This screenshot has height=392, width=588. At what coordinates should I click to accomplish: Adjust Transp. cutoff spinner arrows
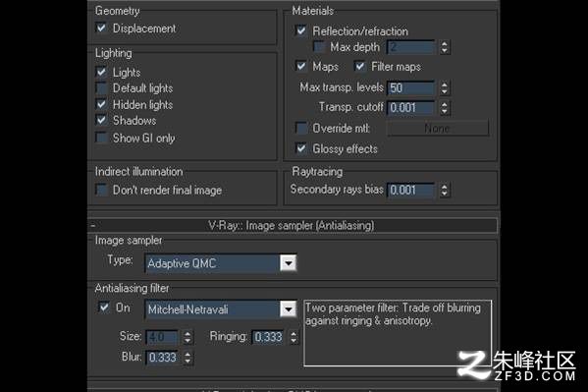click(x=445, y=108)
